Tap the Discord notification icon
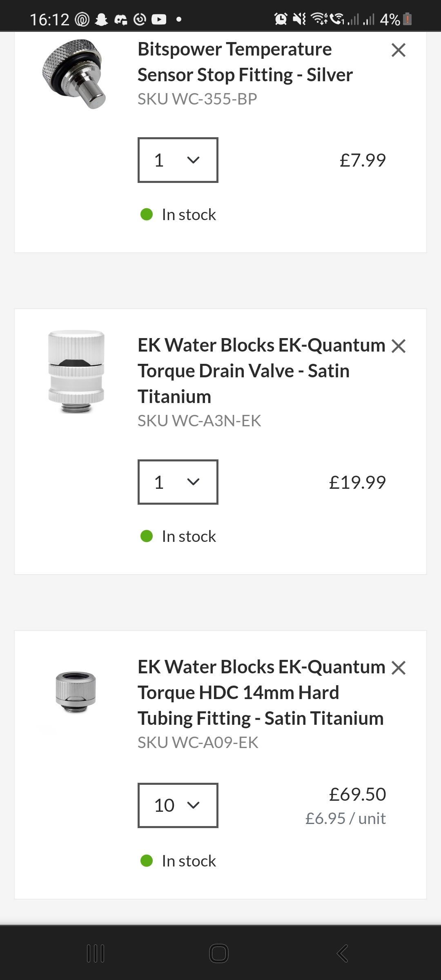This screenshot has width=441, height=980. pyautogui.click(x=120, y=19)
